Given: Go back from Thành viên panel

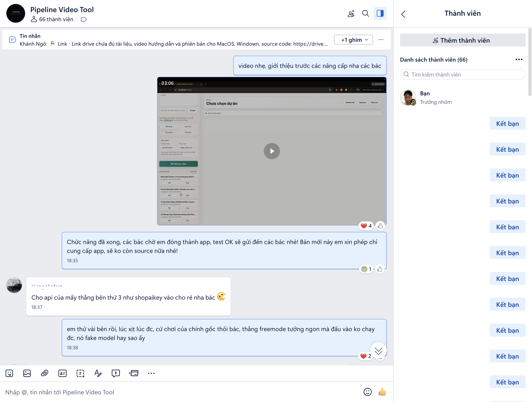Looking at the screenshot, I should [403, 14].
